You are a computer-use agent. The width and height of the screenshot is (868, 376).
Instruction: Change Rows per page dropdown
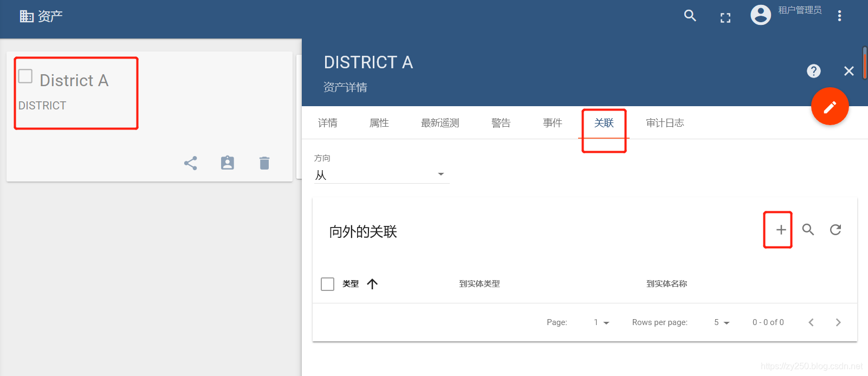coord(722,322)
